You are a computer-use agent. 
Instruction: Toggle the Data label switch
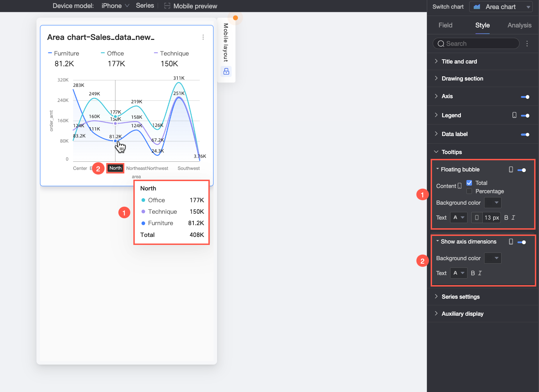525,134
